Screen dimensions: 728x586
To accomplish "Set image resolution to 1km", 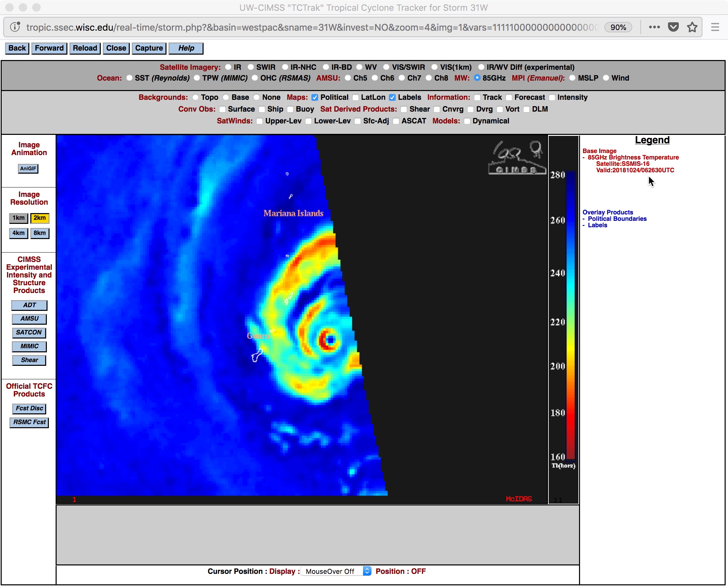I will [18, 218].
